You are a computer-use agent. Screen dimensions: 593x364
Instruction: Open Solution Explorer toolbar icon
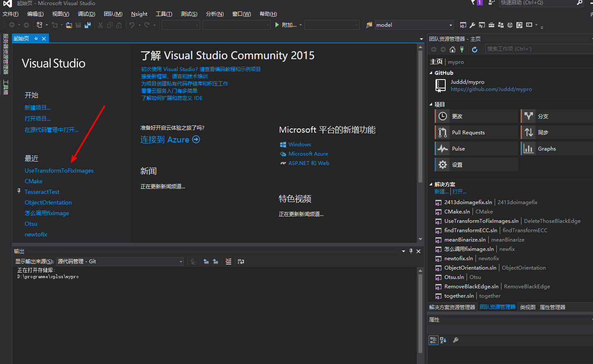tap(463, 25)
